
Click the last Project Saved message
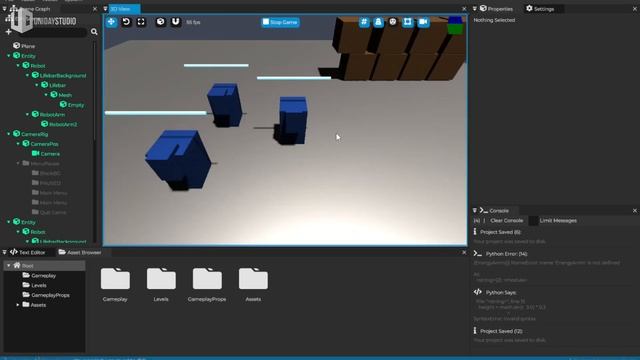501,331
